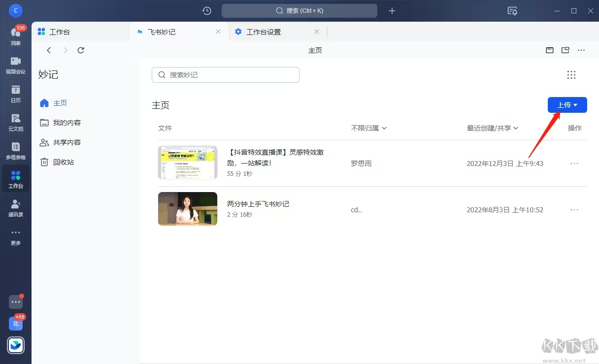
Task: Click the help desk icon in title bar
Action: tap(512, 10)
